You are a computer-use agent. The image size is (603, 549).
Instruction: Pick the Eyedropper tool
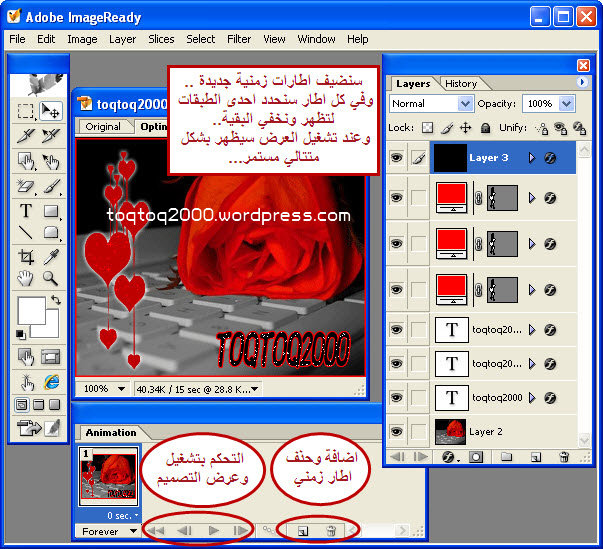[x=50, y=257]
